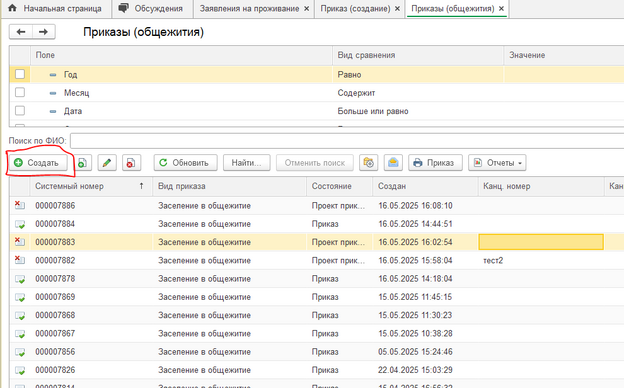Select order row 000007826
Viewport: 624px width, 388px height.
[317, 370]
